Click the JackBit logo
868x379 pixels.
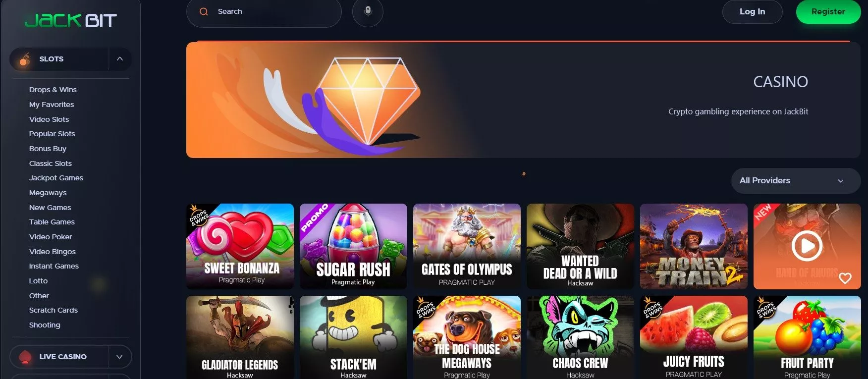point(71,20)
